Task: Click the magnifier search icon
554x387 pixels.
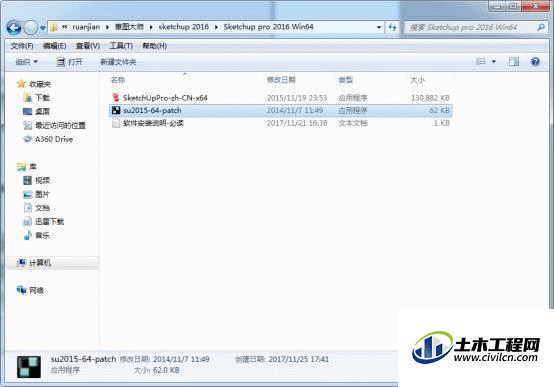Action: pos(541,27)
